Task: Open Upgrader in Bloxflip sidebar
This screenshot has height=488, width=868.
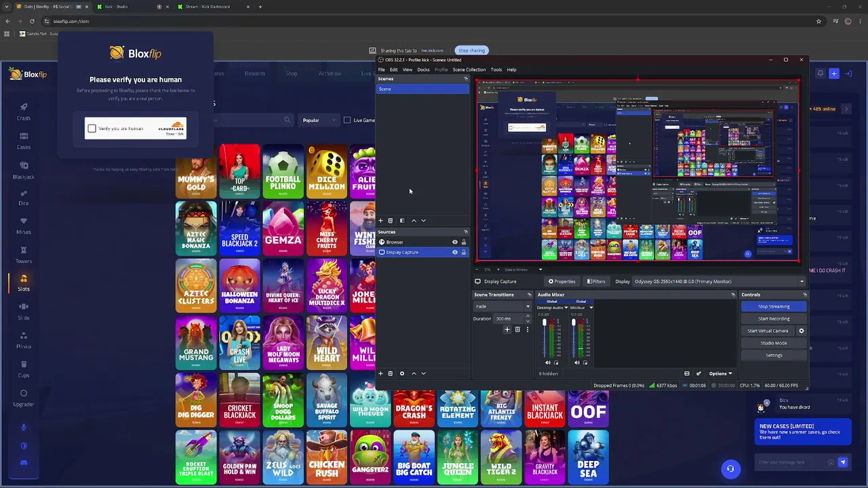Action: (24, 398)
